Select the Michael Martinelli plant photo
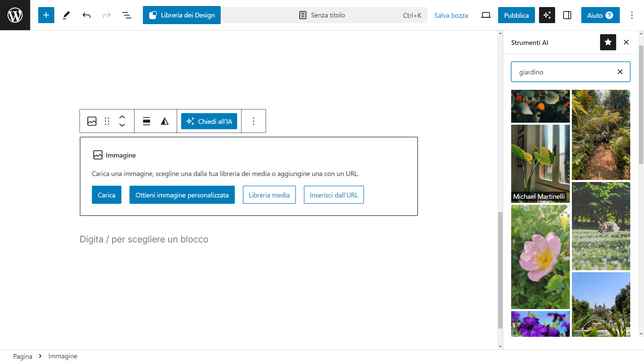The width and height of the screenshot is (644, 362). pos(540,164)
